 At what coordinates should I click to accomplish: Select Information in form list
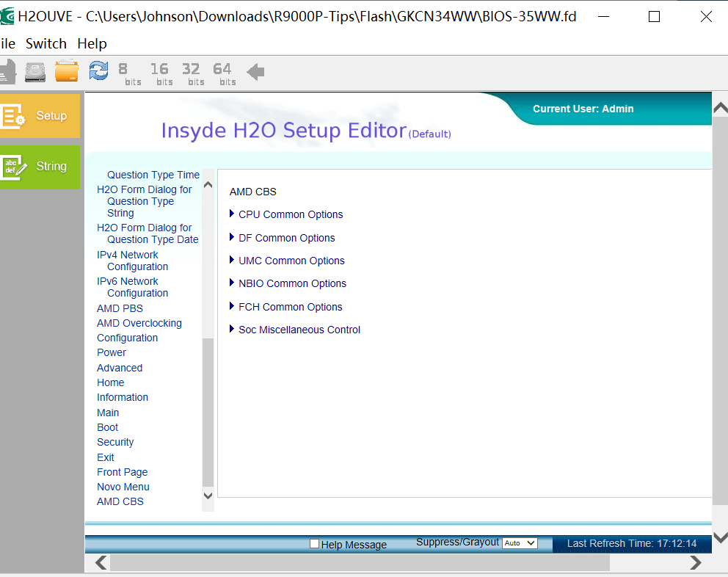(123, 397)
